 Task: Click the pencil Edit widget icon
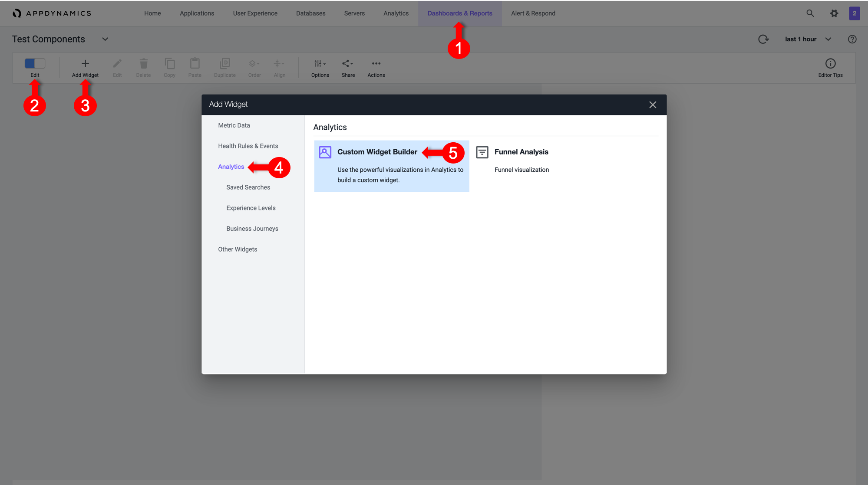[117, 64]
